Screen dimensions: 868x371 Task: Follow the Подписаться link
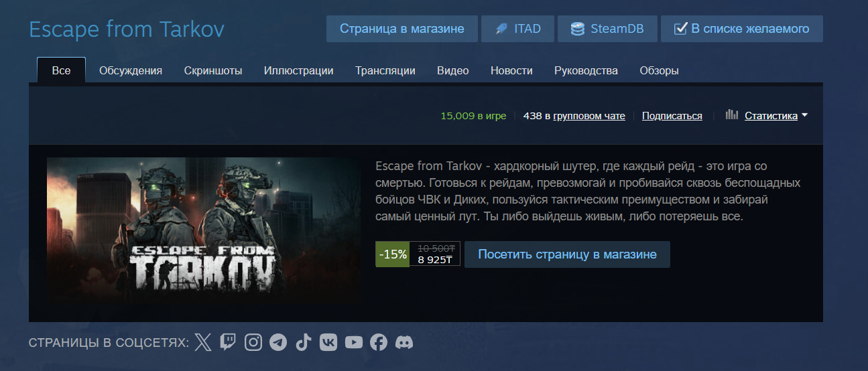pos(672,116)
